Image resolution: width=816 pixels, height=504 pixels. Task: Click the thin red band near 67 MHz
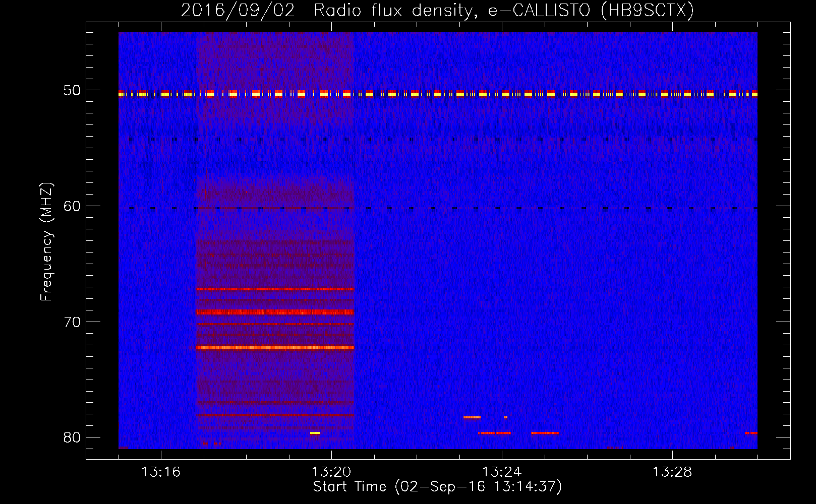tap(275, 289)
